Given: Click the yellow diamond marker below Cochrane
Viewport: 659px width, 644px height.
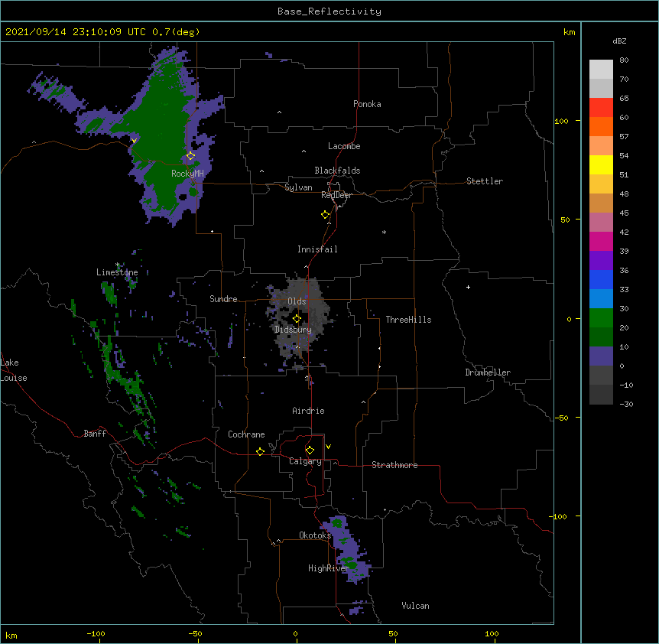Looking at the screenshot, I should pyautogui.click(x=260, y=451).
